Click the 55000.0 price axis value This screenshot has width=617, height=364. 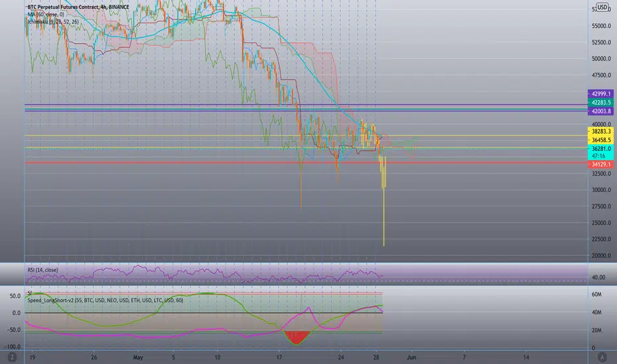pyautogui.click(x=602, y=26)
